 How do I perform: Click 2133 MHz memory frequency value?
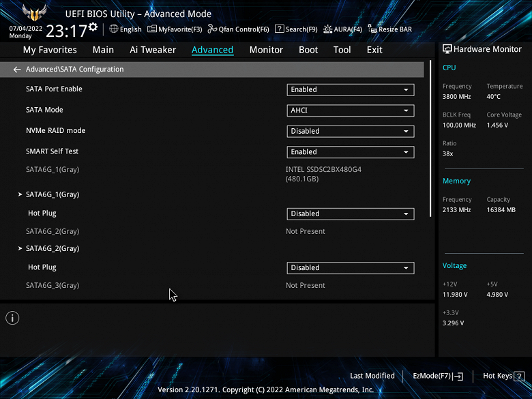(456, 210)
